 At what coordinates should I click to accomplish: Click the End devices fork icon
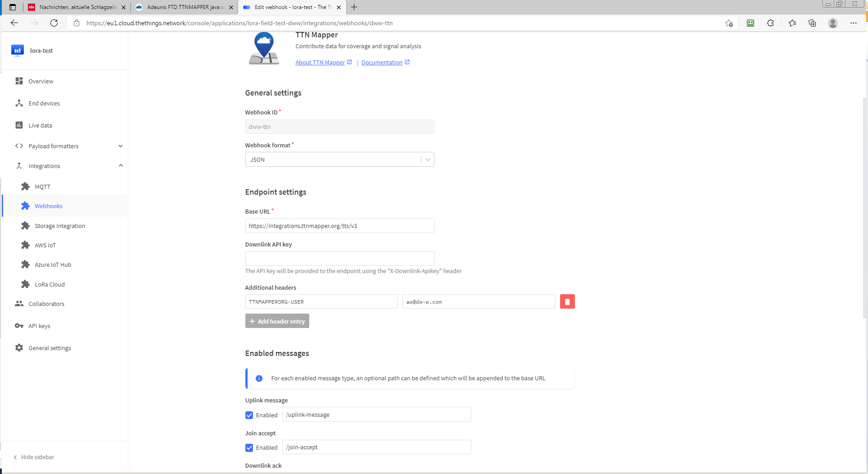tap(19, 103)
